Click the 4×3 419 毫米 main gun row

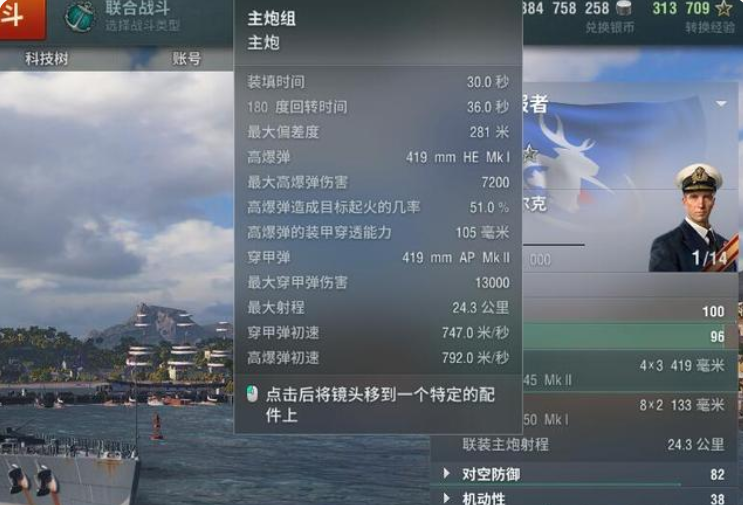pos(630,372)
